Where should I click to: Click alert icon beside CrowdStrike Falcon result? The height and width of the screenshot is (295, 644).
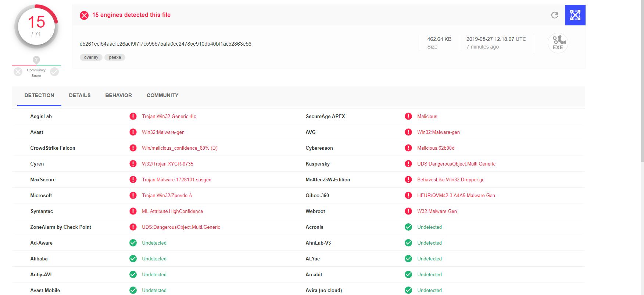click(x=133, y=148)
